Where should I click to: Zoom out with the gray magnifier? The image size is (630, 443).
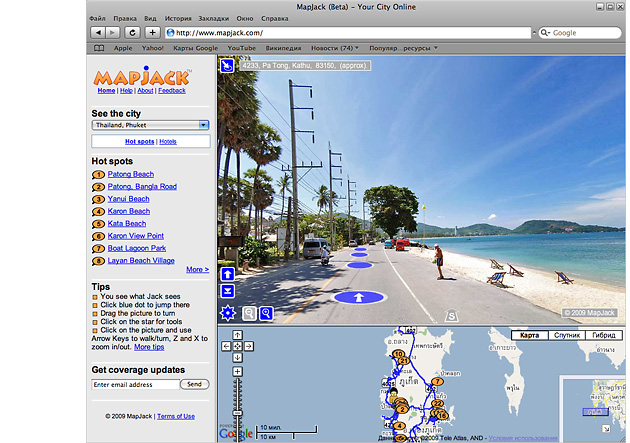point(249,313)
